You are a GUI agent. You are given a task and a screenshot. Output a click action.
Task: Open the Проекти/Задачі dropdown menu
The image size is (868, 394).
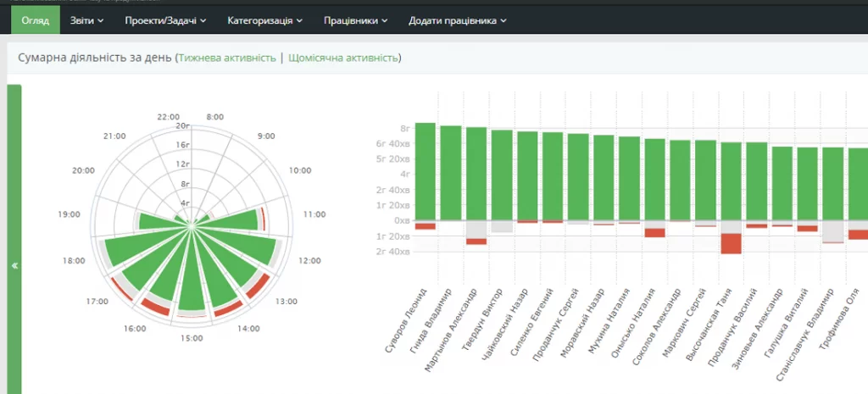point(165,19)
